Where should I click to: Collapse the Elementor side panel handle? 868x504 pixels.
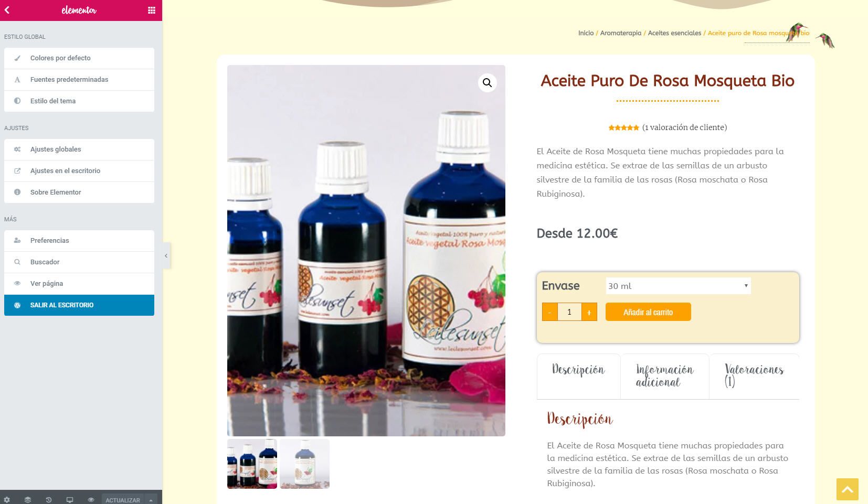click(166, 256)
